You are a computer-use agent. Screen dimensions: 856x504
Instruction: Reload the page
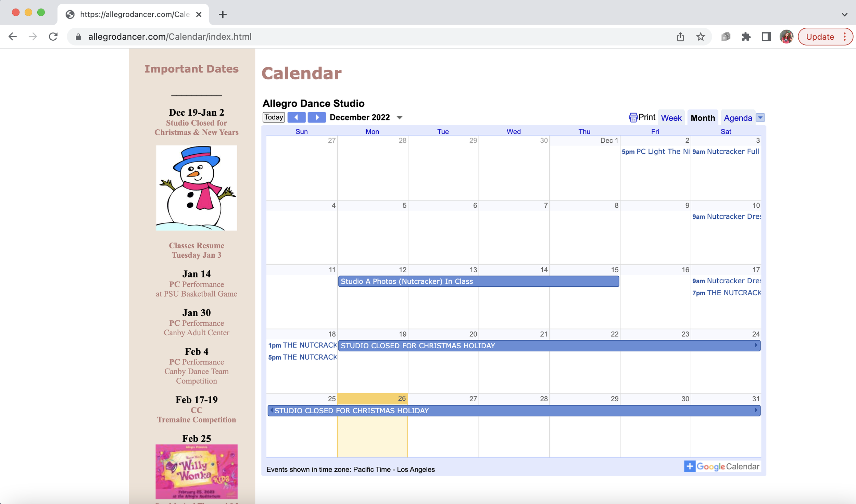(53, 37)
